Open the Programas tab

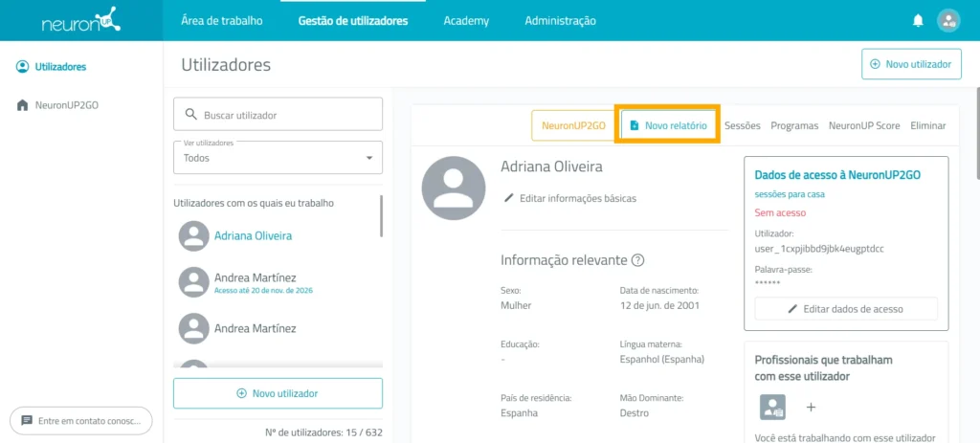794,125
